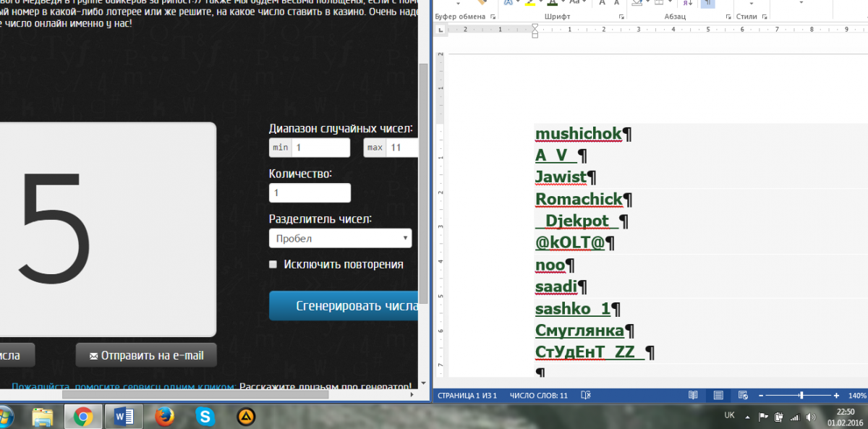This screenshot has width=868, height=429.
Task: Open the shading color dropdown arrow
Action: pos(647,2)
